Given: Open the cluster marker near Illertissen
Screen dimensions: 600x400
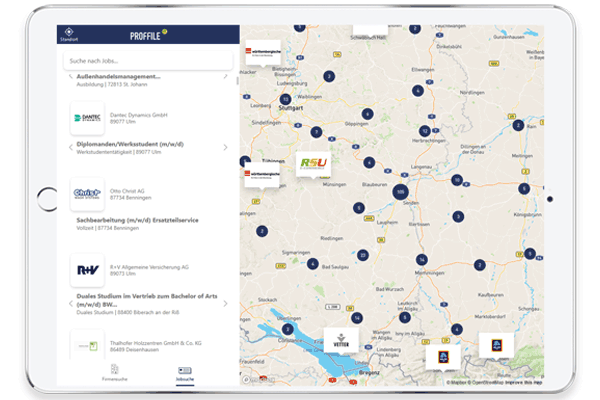Looking at the screenshot, I should 458,217.
